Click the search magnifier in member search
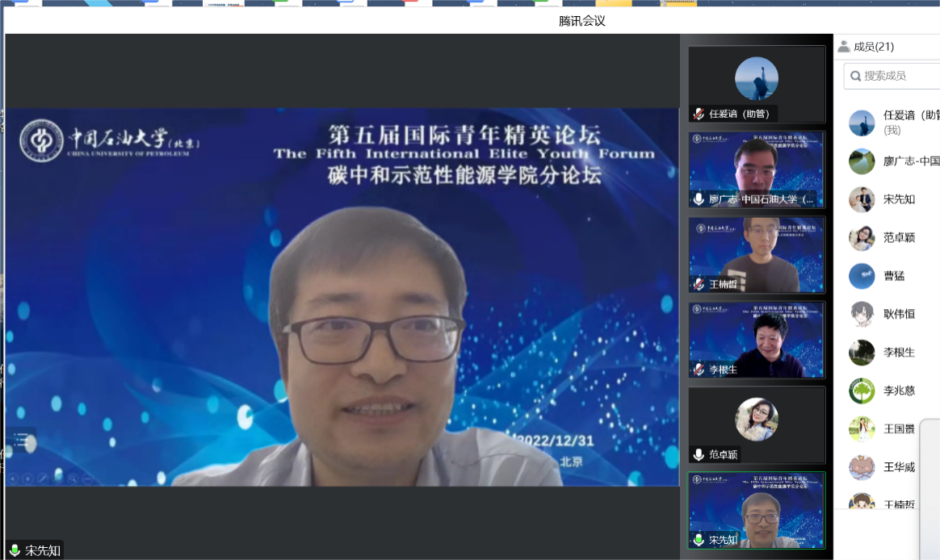 855,76
